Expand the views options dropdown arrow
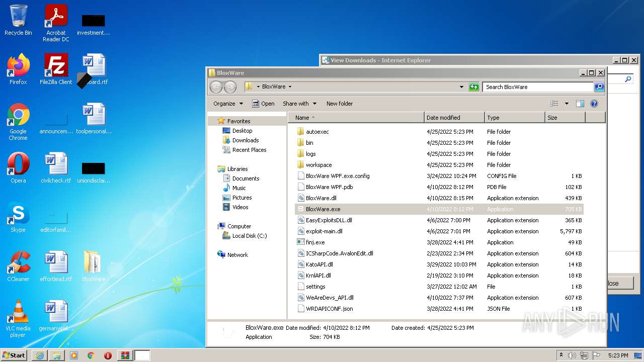644x362 pixels. tap(567, 104)
